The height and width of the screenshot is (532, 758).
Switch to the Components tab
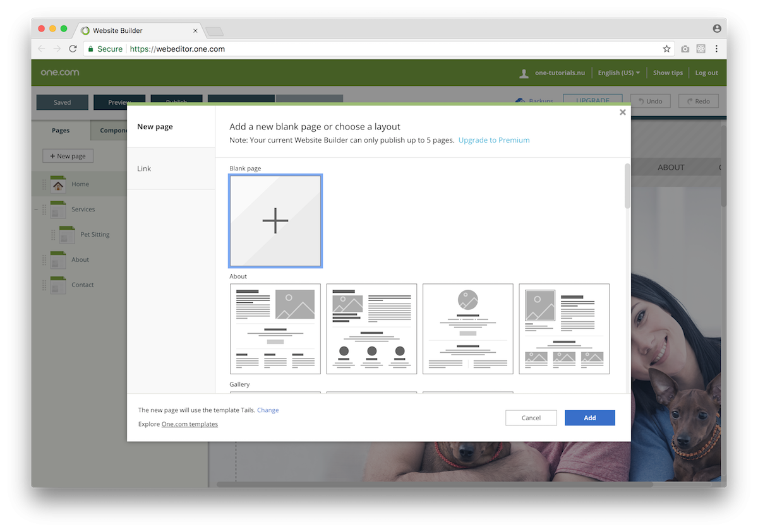(x=109, y=131)
